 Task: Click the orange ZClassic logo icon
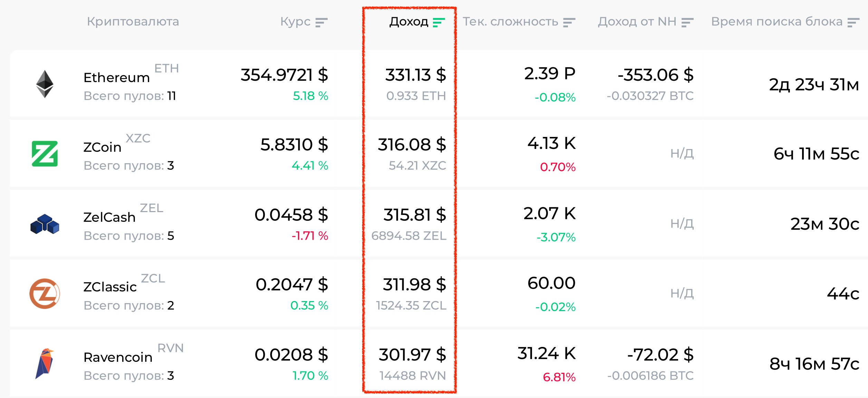coord(45,294)
